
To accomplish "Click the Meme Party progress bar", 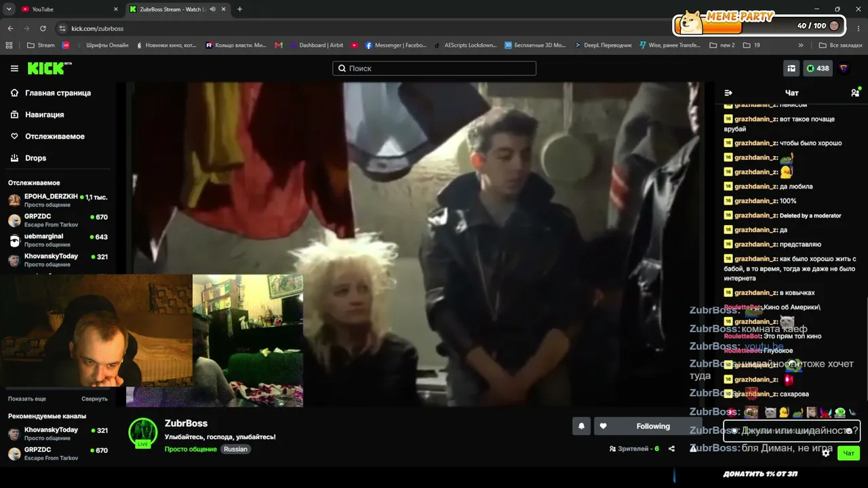I will pos(759,25).
